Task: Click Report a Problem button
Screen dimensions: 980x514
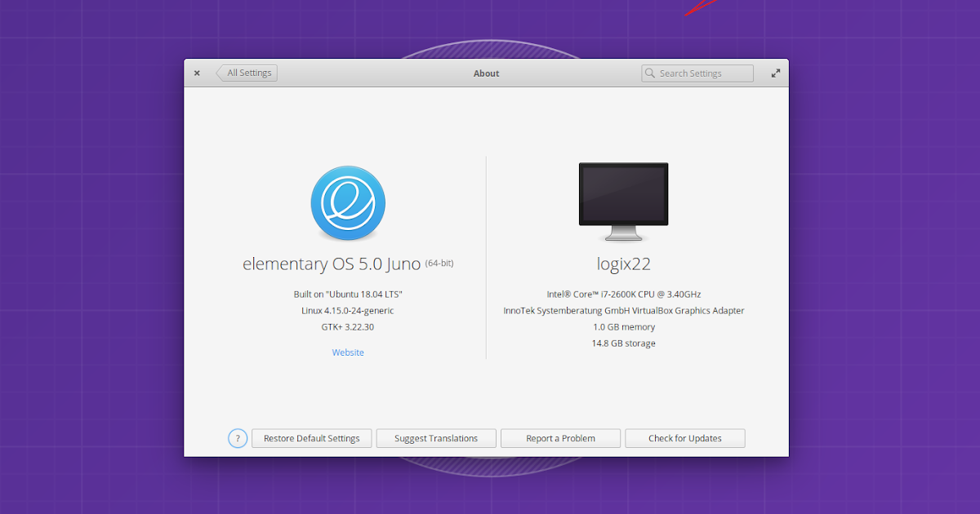Action: tap(560, 438)
